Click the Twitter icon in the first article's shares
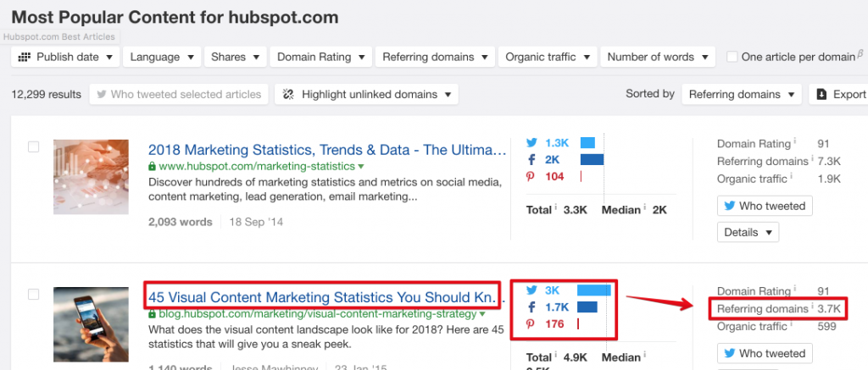 click(531, 143)
